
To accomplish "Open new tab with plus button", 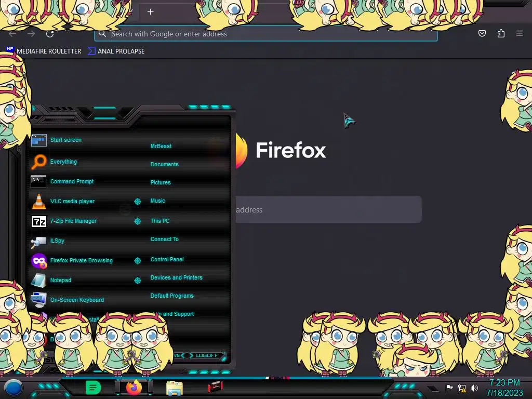I will 150,12.
